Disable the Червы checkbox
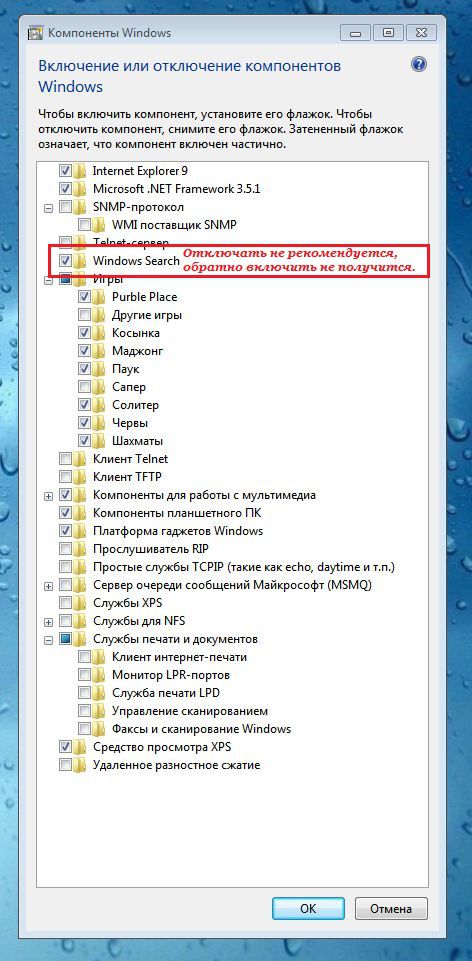Viewport: 472px width, 961px height. click(x=85, y=423)
